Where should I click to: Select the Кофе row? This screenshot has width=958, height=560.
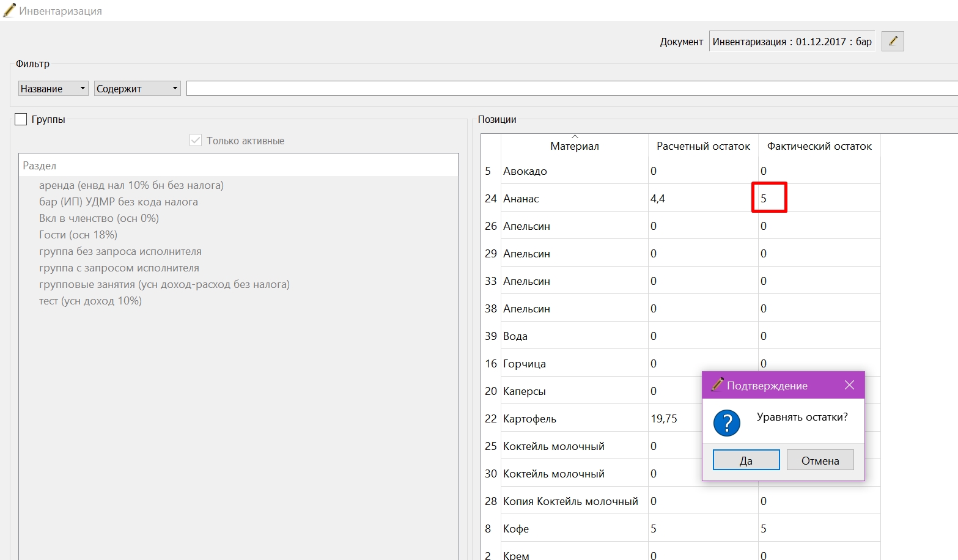coord(680,529)
